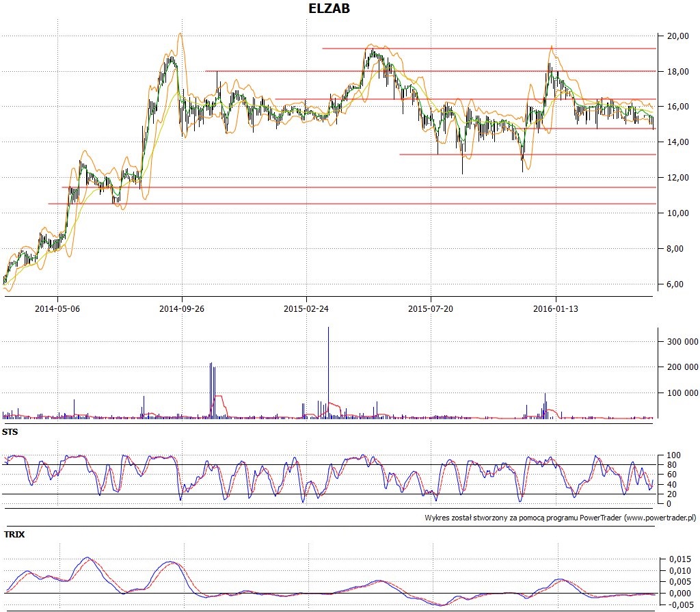Screen dimensions: 700x612
Task: Click the 2015-02-24 date label
Action: click(x=306, y=308)
